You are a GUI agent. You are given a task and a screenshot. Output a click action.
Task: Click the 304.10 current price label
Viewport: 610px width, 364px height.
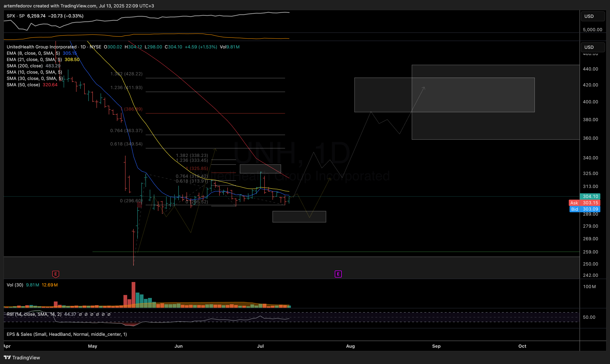(590, 196)
